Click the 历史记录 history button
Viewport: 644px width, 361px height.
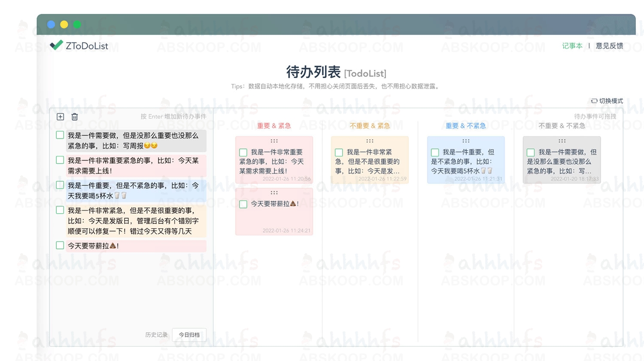156,335
